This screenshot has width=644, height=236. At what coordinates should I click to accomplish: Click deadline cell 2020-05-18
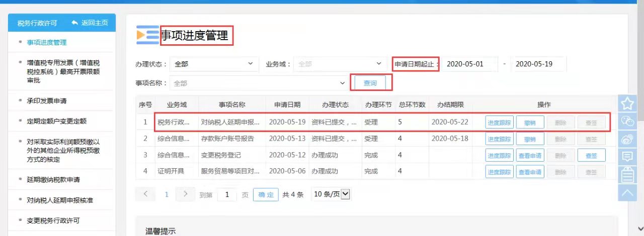point(450,139)
